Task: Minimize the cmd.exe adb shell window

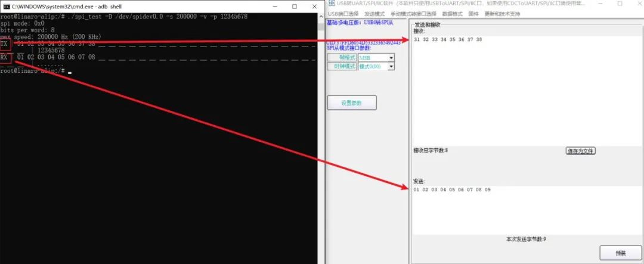Action: [x=274, y=7]
